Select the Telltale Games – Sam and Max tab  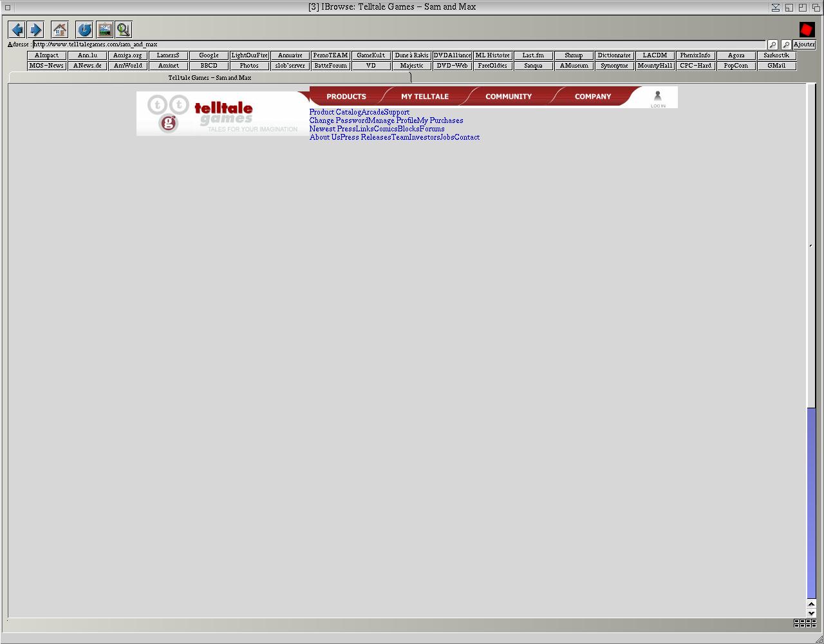point(210,78)
